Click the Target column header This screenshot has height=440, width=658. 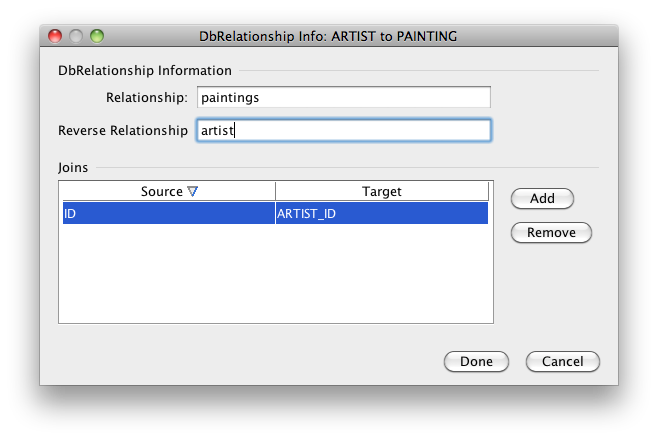click(x=381, y=192)
